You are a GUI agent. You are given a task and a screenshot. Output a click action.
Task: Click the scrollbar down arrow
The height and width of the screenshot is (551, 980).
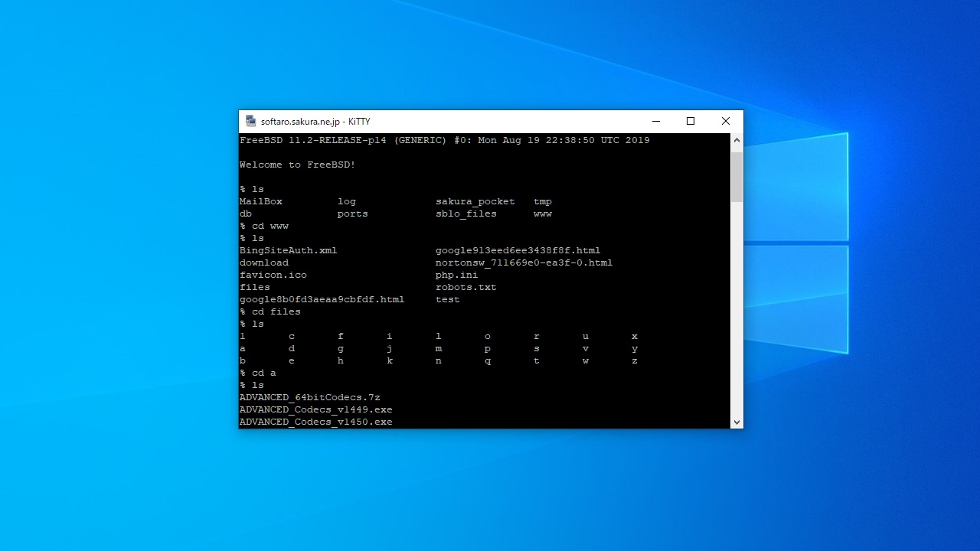point(737,422)
